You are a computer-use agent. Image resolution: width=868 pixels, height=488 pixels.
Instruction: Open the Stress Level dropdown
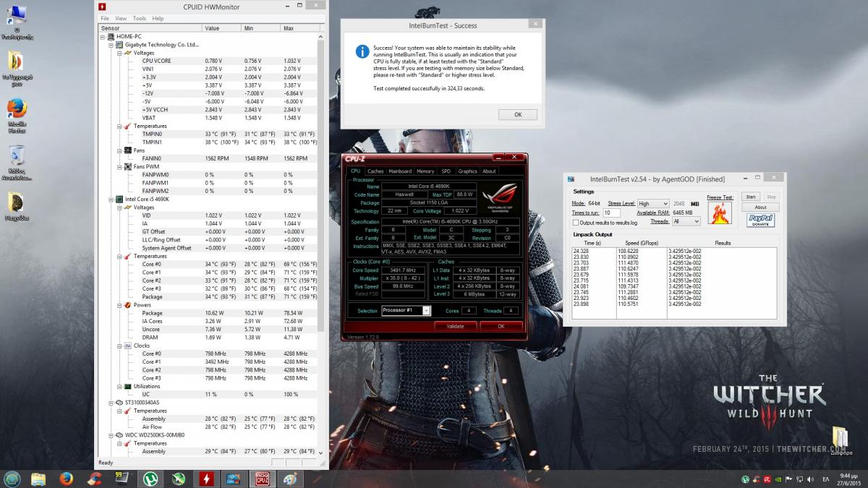tap(652, 204)
